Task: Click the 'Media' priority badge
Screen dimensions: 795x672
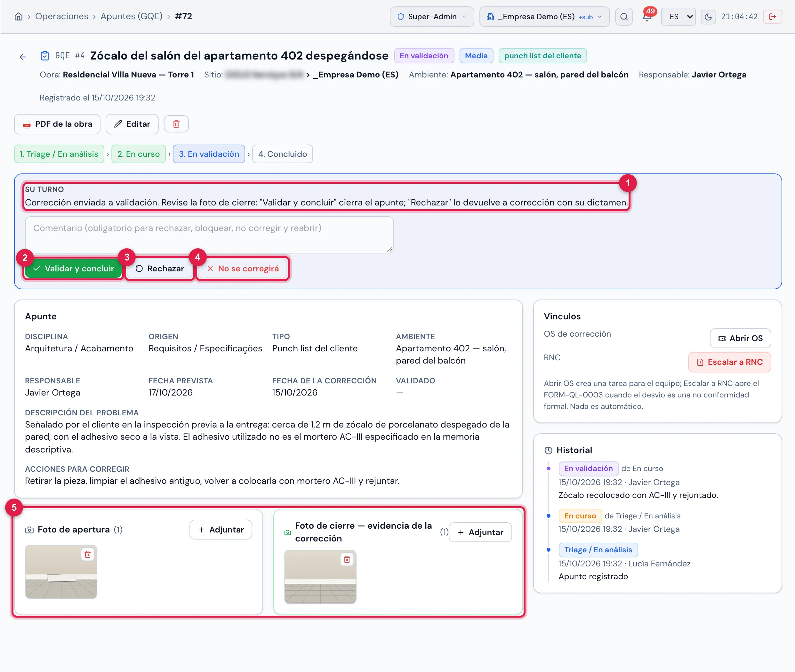Action: pos(476,56)
